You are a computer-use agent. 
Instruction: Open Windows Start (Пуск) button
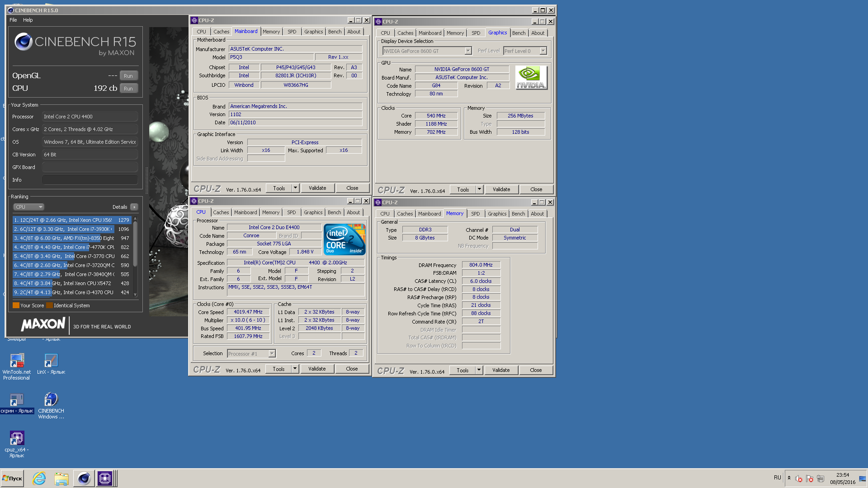(12, 479)
